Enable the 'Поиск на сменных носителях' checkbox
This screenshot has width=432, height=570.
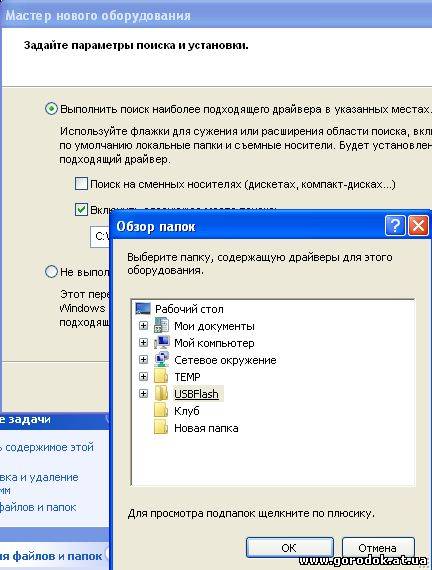(81, 184)
